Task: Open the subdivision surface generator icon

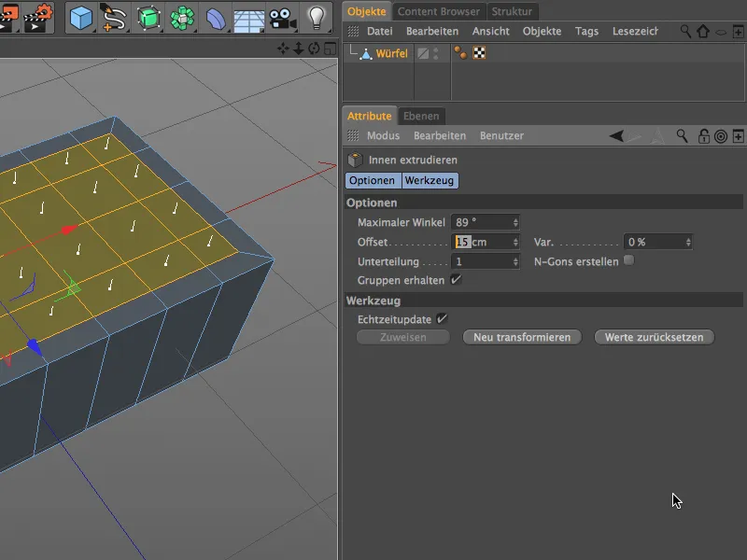Action: 148,18
